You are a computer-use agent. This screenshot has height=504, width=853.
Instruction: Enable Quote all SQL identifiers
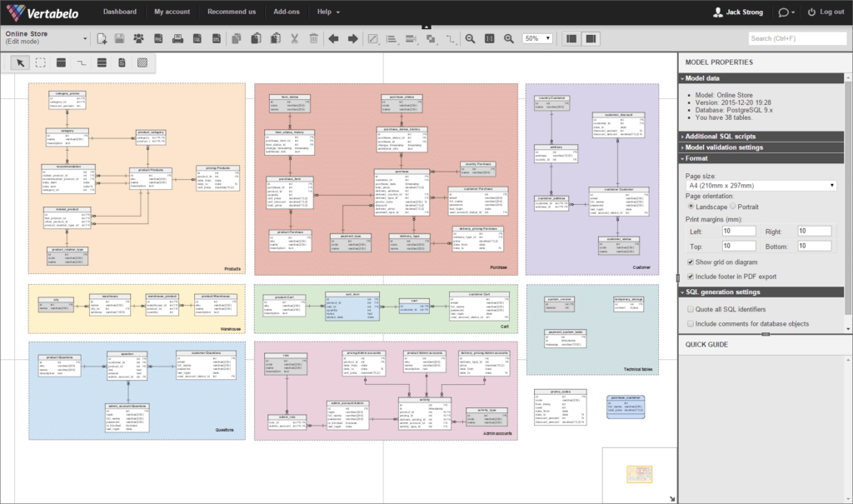691,309
